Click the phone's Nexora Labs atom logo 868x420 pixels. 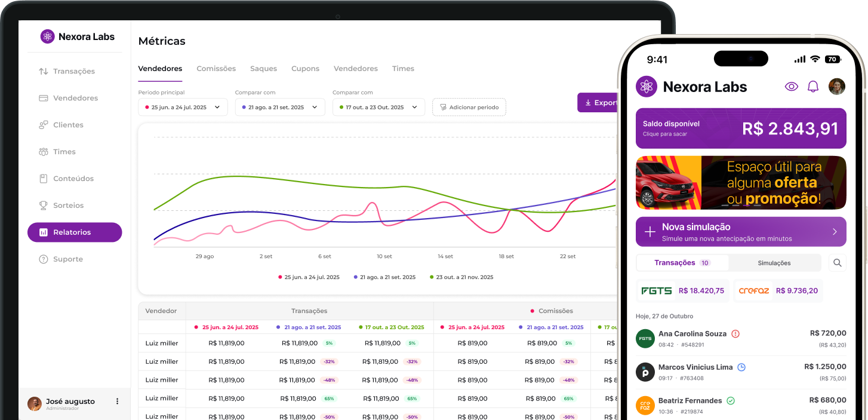[647, 87]
